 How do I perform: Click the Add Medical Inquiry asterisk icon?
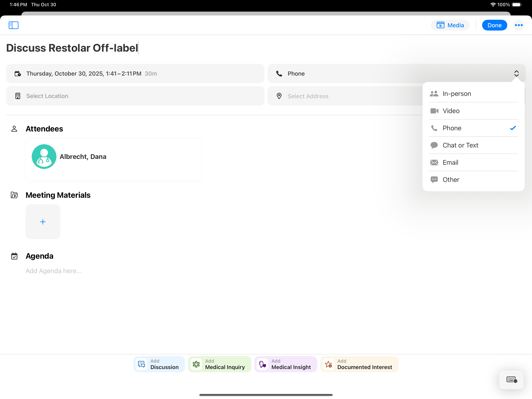click(x=196, y=364)
